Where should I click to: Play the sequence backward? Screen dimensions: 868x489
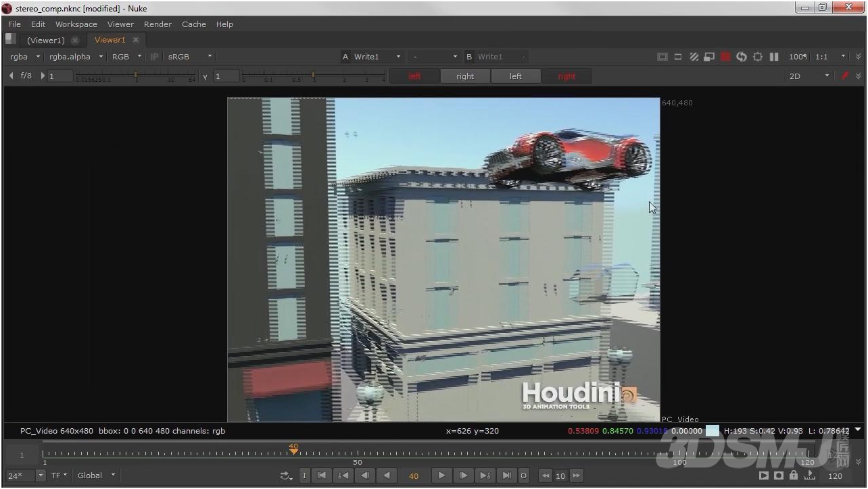pyautogui.click(x=387, y=475)
